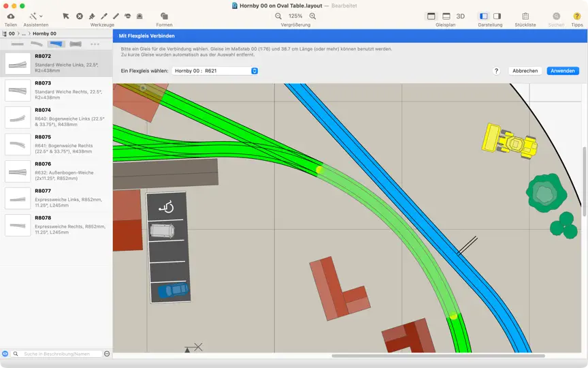
Task: Toggle the right sidebar display
Action: click(x=497, y=16)
